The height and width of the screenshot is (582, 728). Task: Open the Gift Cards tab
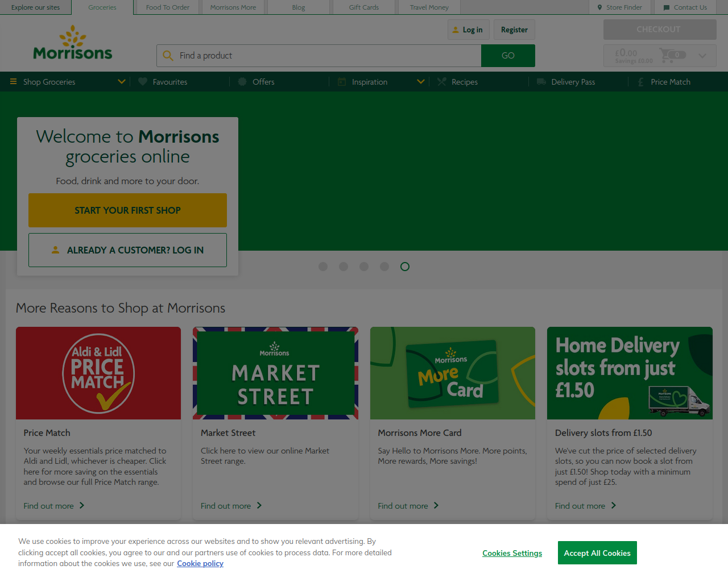[364, 7]
